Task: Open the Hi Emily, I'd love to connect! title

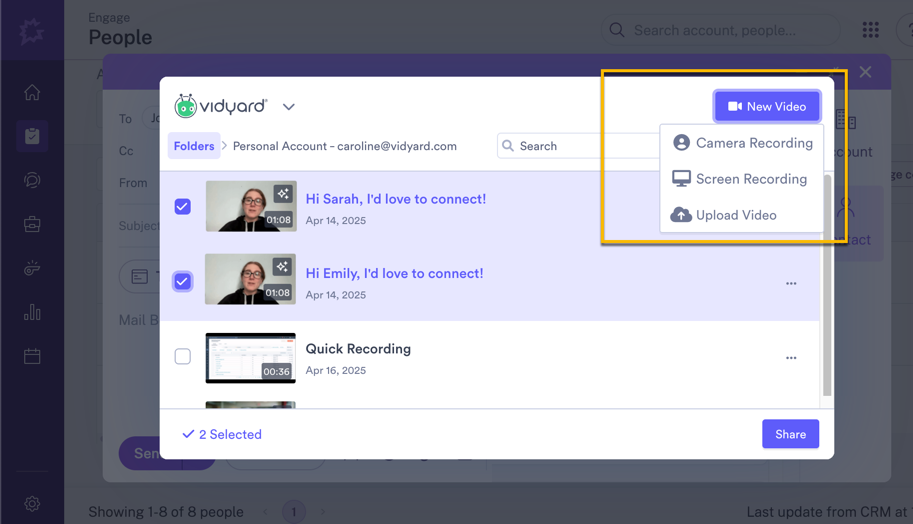Action: coord(395,274)
